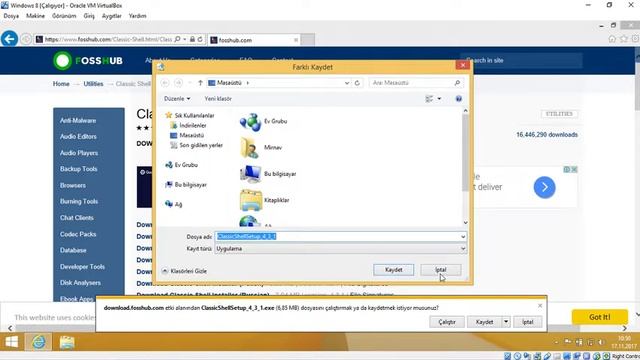Click the FossHub logo
Viewport: 640px width, 360px height.
click(88, 61)
